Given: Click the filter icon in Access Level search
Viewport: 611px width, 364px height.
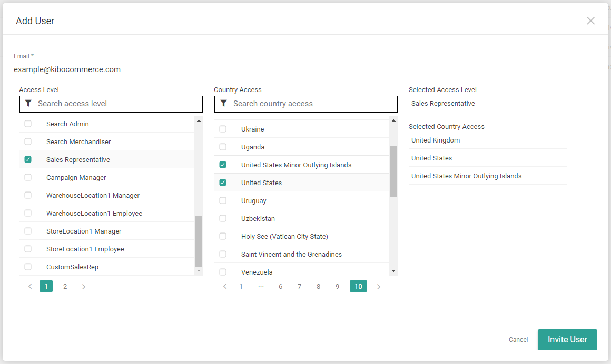Looking at the screenshot, I should tap(28, 103).
